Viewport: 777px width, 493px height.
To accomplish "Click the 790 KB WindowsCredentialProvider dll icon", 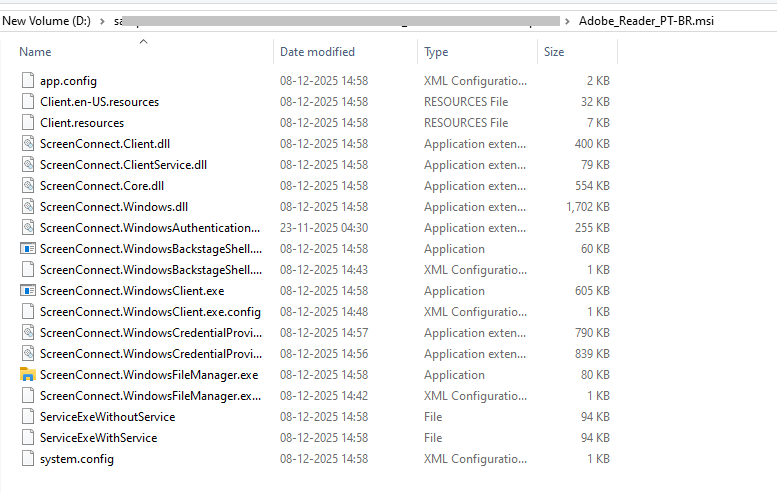I will pos(28,332).
